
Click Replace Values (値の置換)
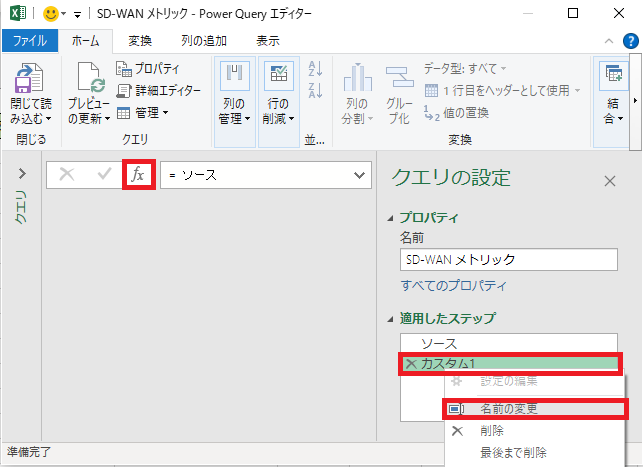(456, 112)
